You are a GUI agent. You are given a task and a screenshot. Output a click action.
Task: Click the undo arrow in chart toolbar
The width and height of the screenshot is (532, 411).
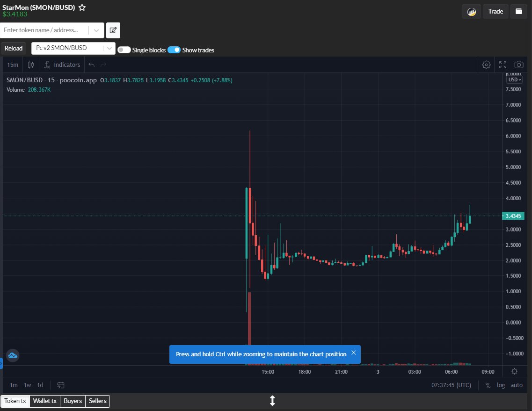[91, 65]
